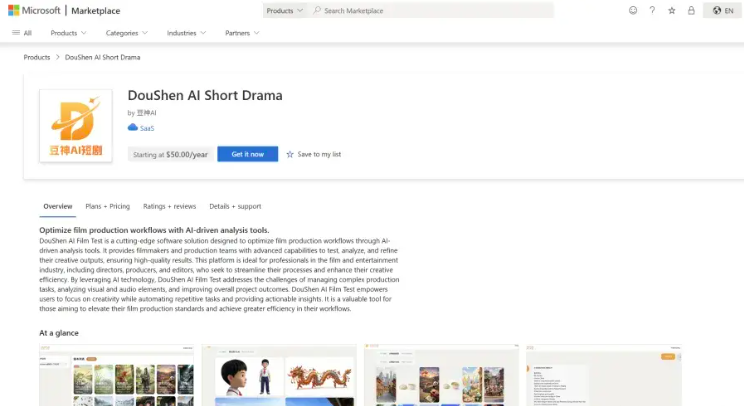Expand the Industries navigation dropdown
The width and height of the screenshot is (744, 406).
(186, 33)
